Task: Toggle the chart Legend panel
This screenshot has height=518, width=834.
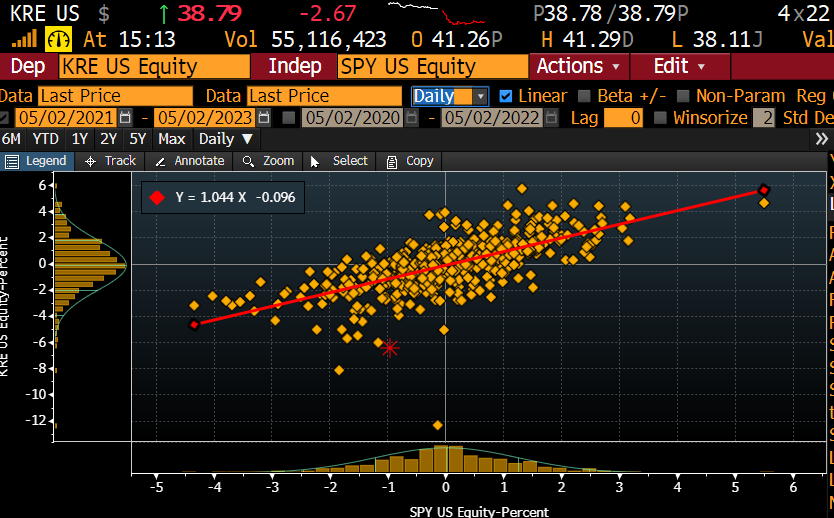Action: (37, 161)
